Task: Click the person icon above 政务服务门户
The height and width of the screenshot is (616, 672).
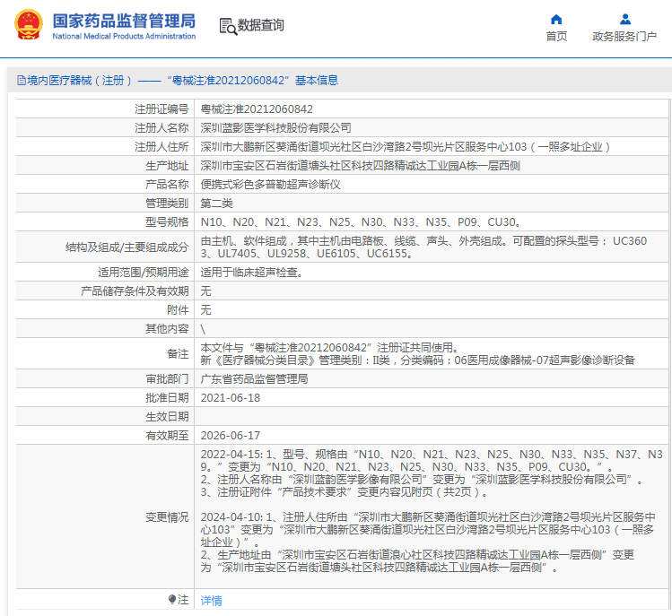Action: click(x=624, y=19)
